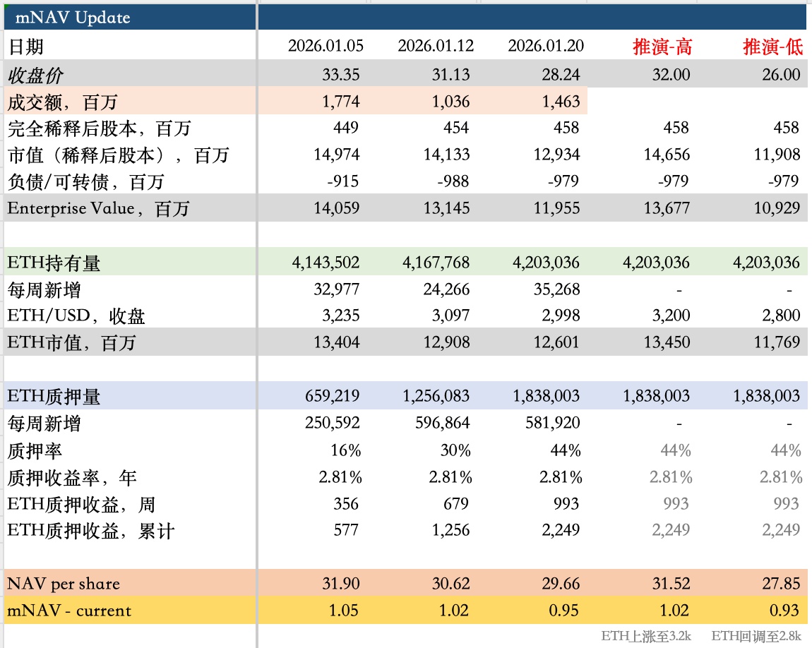Select ETH holdings value 4,143,502
Image resolution: width=812 pixels, height=648 pixels.
326,263
